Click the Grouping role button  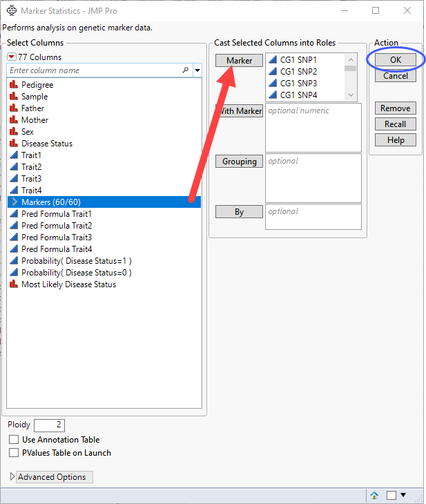[x=239, y=162]
